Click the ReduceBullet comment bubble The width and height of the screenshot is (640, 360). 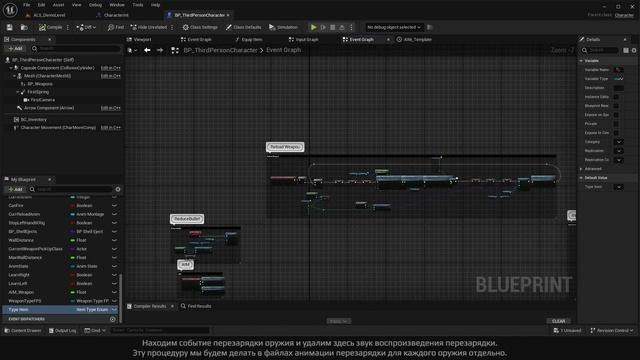click(187, 219)
